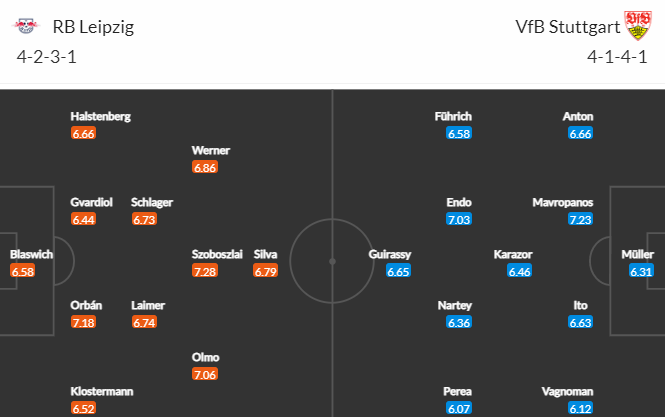Click Gvardiol's 6.44 rating badge
This screenshot has width=665, height=417.
tap(84, 219)
